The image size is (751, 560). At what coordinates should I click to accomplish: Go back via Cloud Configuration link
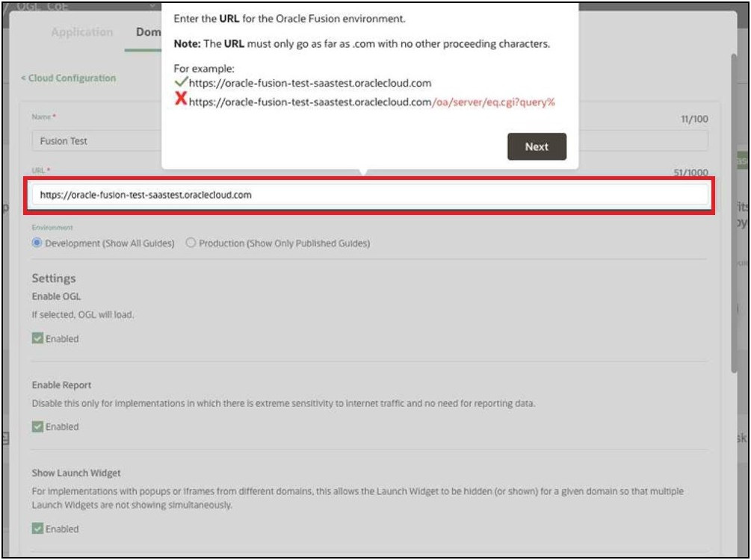[x=69, y=78]
